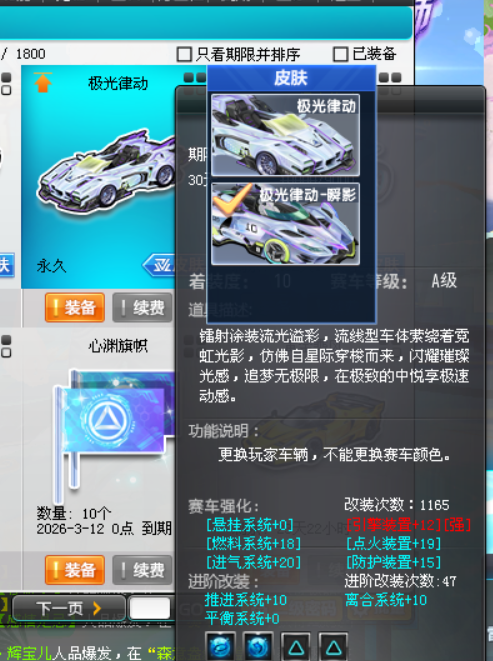Click 续费 button under 心渊旗帜

point(142,570)
